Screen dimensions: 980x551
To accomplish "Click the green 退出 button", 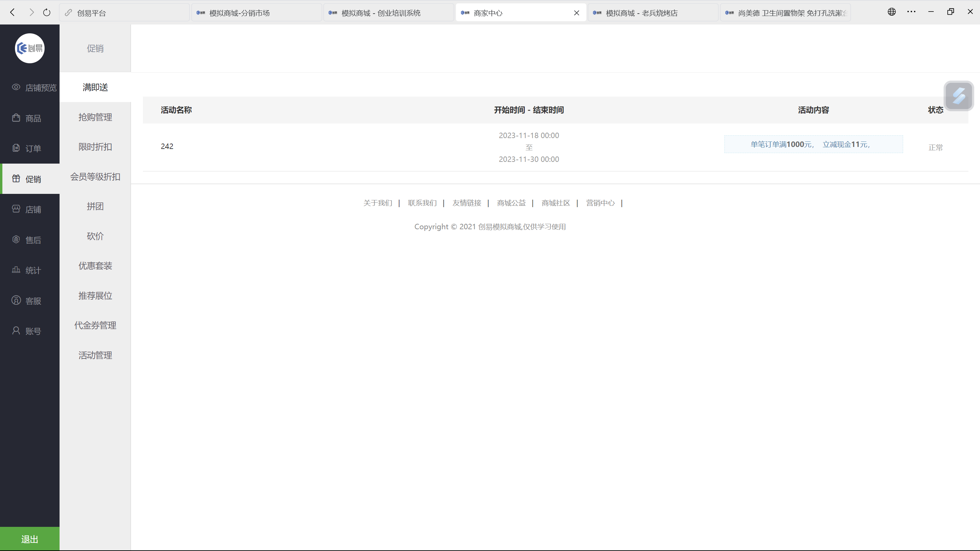I will point(30,539).
